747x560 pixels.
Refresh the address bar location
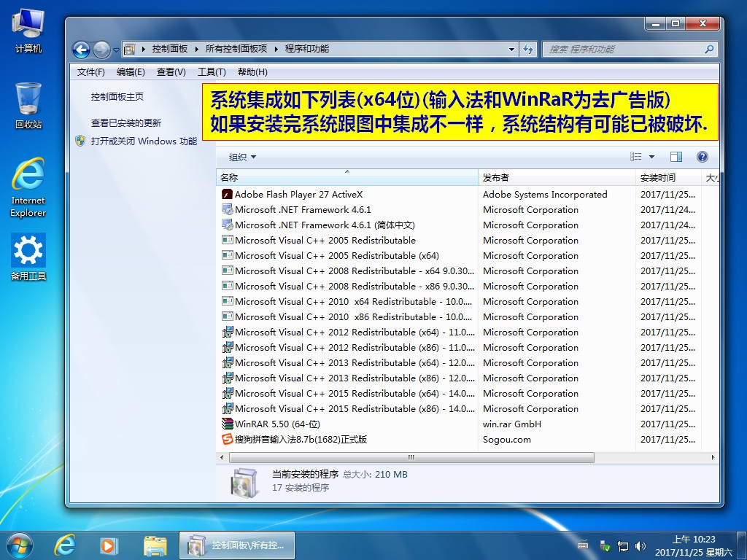tap(528, 49)
